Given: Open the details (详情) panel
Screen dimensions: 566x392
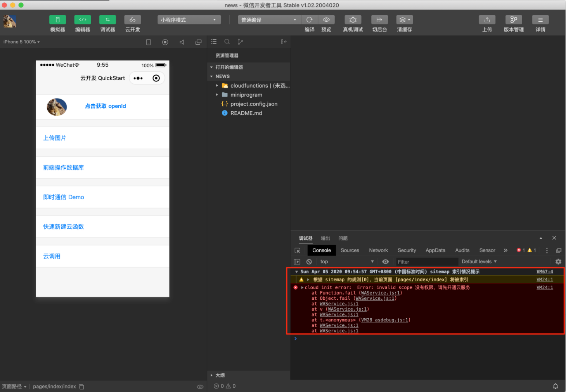Looking at the screenshot, I should pos(540,20).
